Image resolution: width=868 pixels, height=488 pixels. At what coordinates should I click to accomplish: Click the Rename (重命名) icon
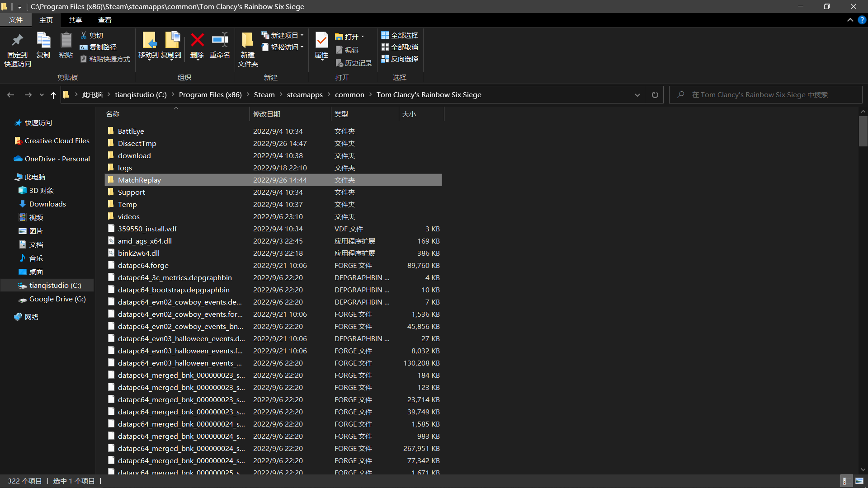220,40
